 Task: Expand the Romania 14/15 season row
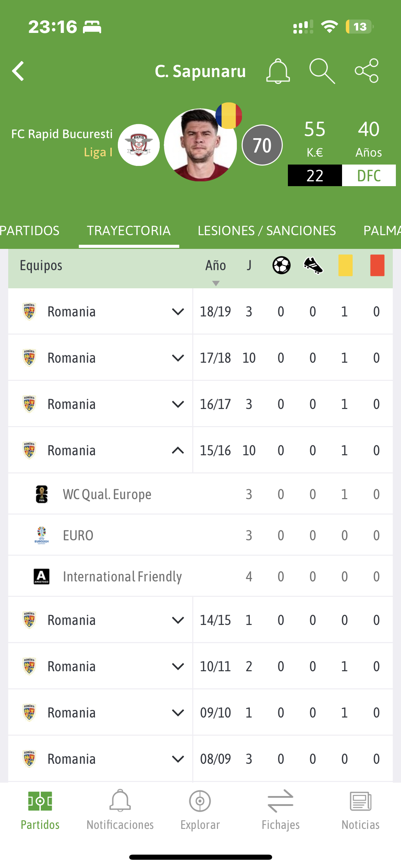coord(178,620)
